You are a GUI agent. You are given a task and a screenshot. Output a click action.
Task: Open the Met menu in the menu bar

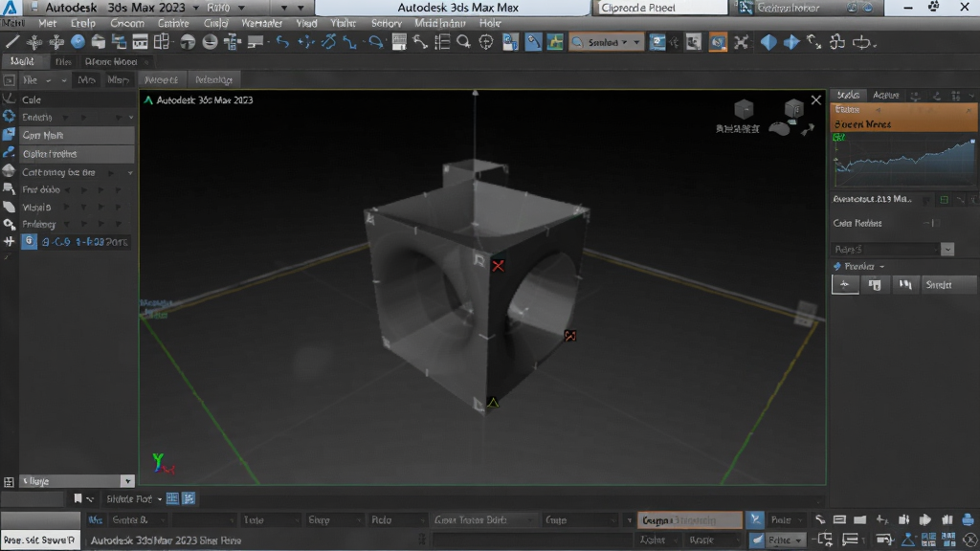[48, 23]
